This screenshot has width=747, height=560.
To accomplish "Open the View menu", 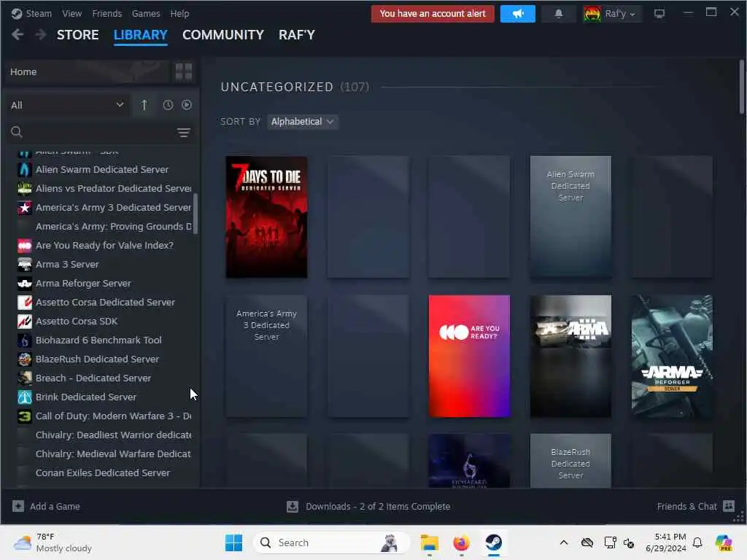I will tap(72, 13).
